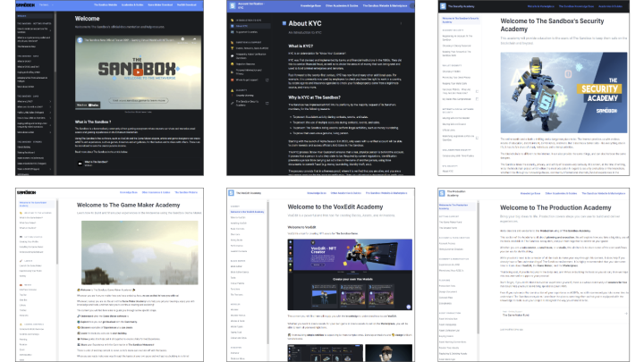Select 'Welcome to the Game Maker Academy' sidebar item
Screen dimensions: 644x362
(x=35, y=204)
